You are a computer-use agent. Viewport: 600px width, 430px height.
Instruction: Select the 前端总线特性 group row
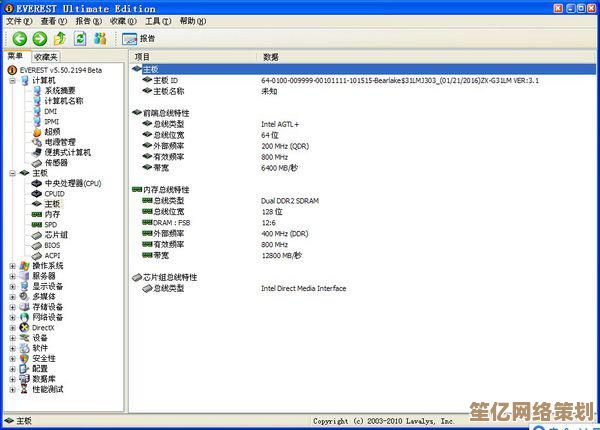click(364, 113)
